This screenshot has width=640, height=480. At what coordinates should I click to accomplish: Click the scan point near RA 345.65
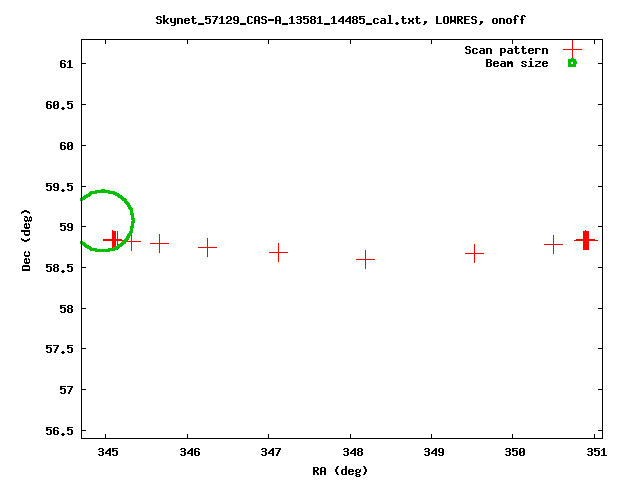(x=159, y=244)
